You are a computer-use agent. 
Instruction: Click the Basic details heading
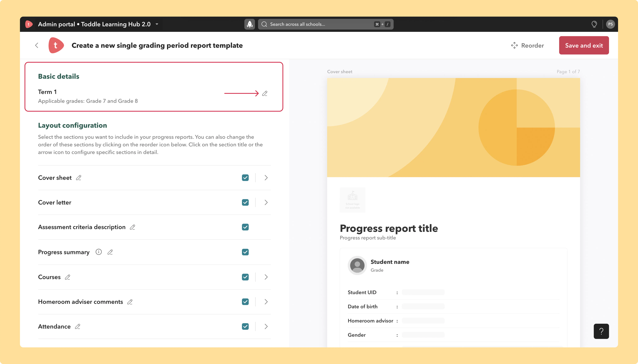click(59, 76)
